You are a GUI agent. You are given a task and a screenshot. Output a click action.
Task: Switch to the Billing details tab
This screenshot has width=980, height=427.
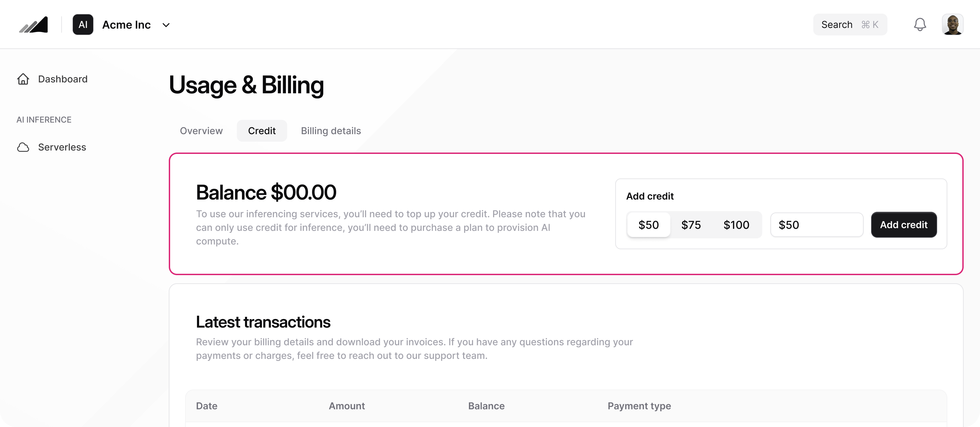[x=331, y=131]
